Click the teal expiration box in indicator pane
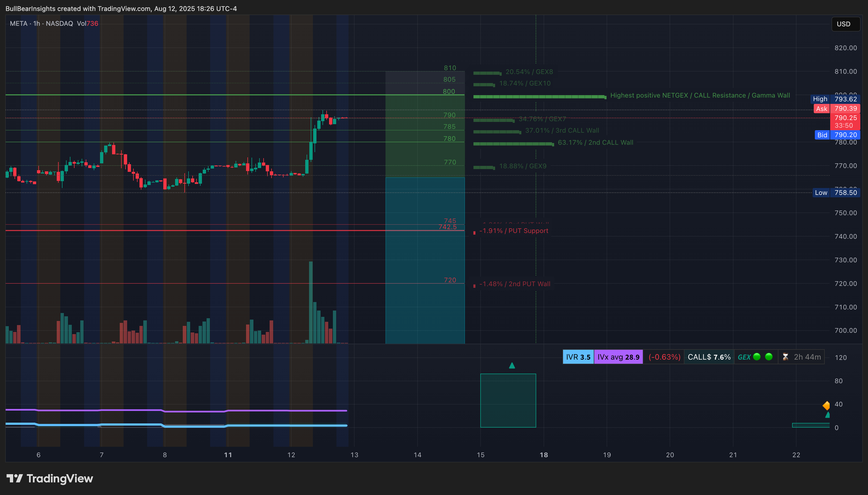The width and height of the screenshot is (868, 495). point(508,400)
